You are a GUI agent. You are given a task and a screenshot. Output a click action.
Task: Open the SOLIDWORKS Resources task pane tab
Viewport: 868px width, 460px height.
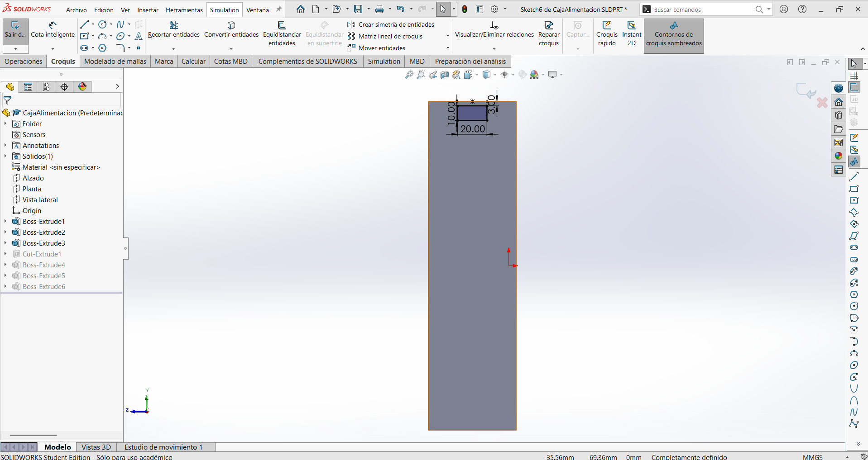[x=839, y=88]
